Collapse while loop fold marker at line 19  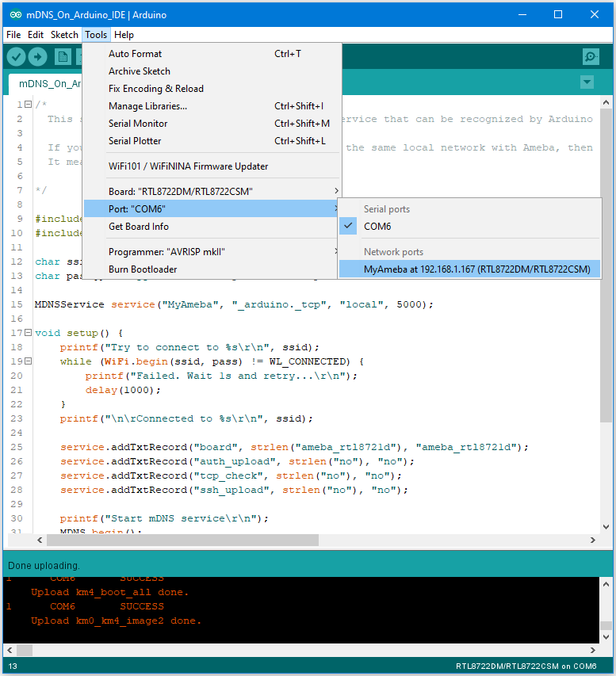(x=29, y=361)
